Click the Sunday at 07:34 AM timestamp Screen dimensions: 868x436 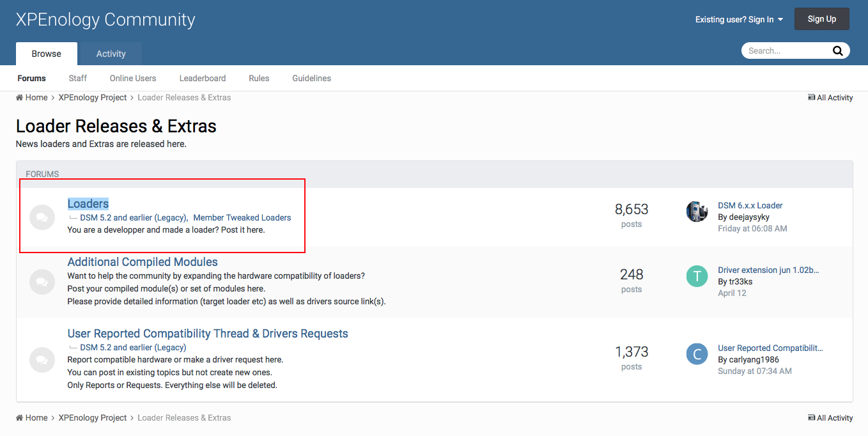pyautogui.click(x=755, y=371)
